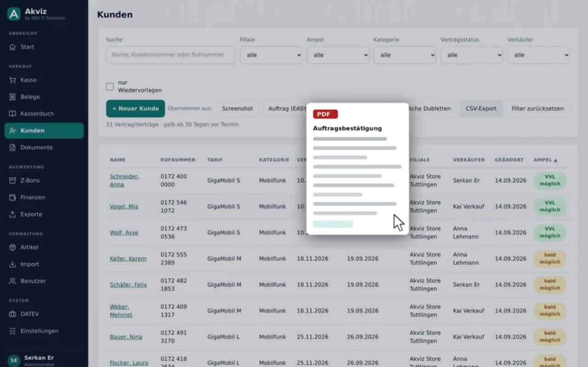
Task: Open the Vertragsstatus filter dropdown
Action: click(x=472, y=55)
